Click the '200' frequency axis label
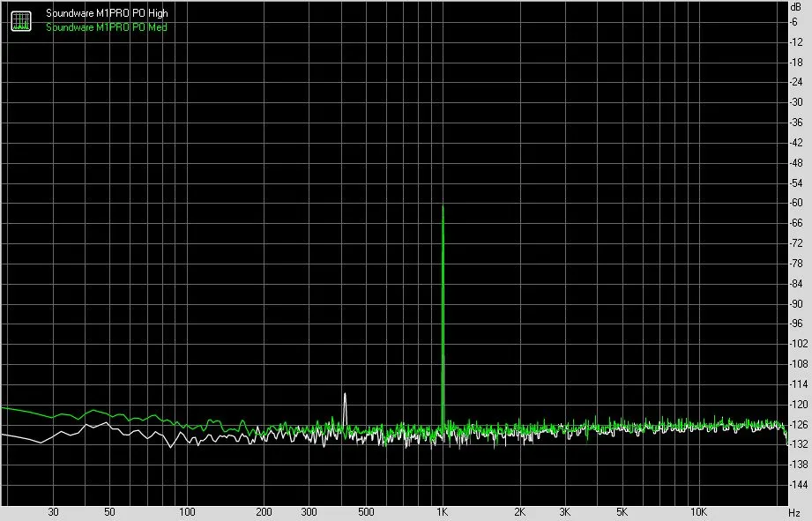 point(264,512)
